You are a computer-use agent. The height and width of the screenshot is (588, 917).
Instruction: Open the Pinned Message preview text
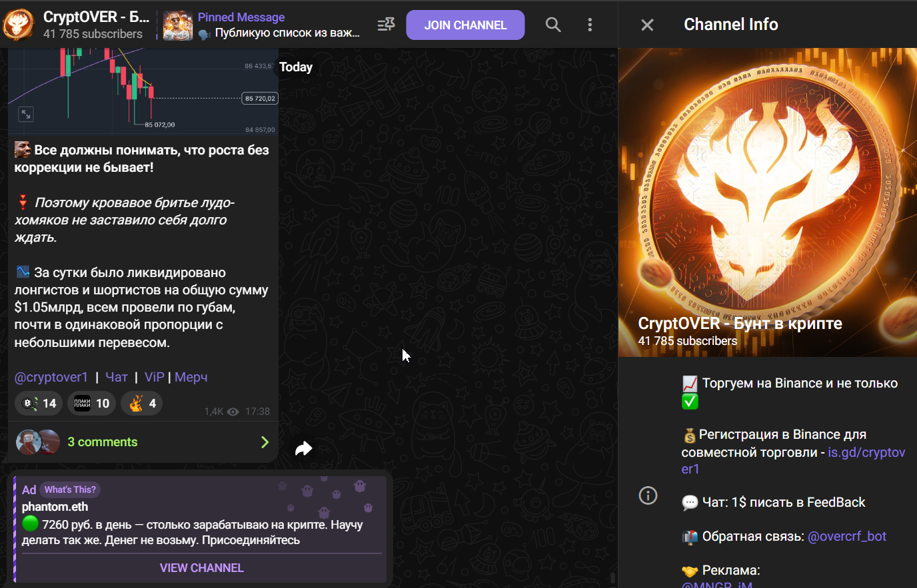(280, 25)
